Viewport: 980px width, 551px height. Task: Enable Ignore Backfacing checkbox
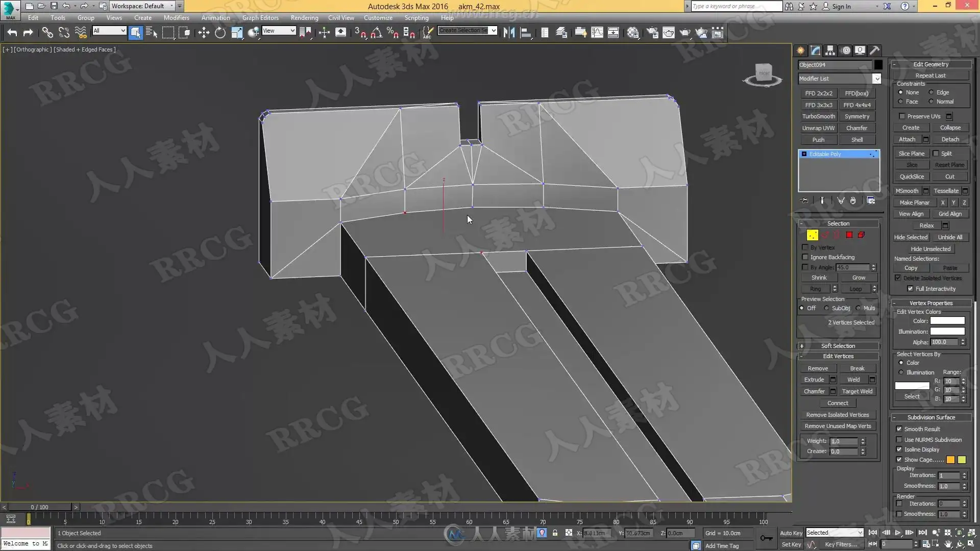(x=805, y=257)
